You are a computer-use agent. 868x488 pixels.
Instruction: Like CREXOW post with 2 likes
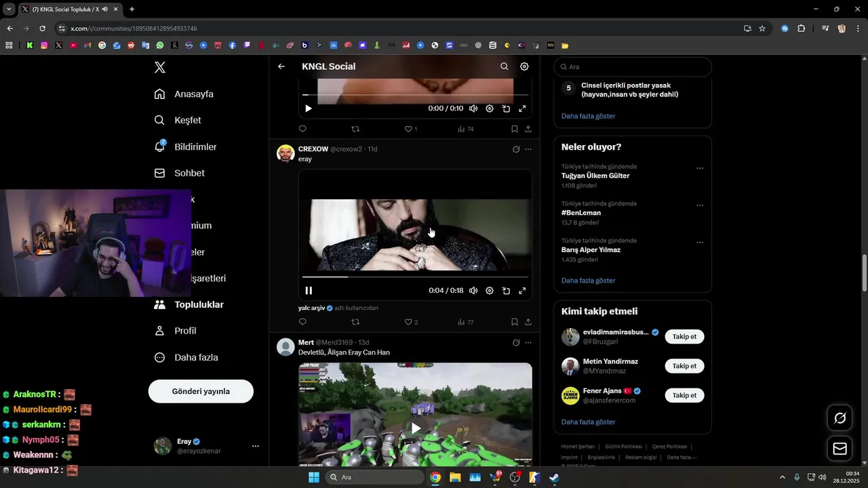tap(411, 322)
